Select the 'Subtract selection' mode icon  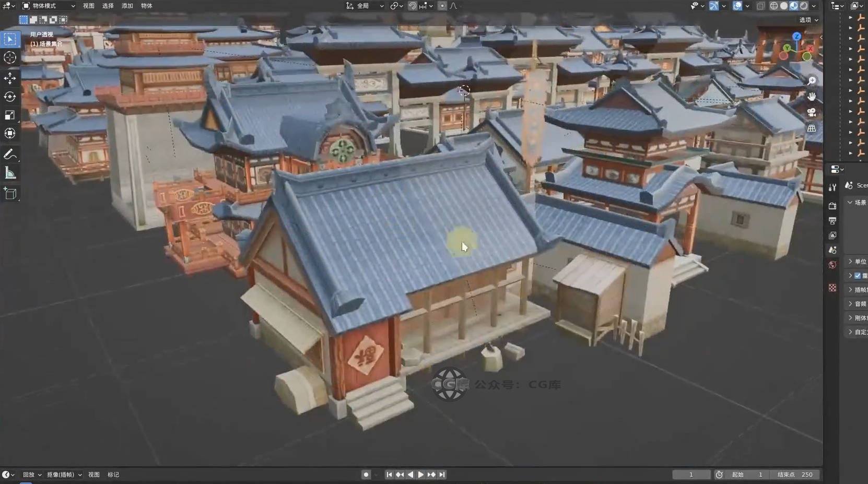43,20
